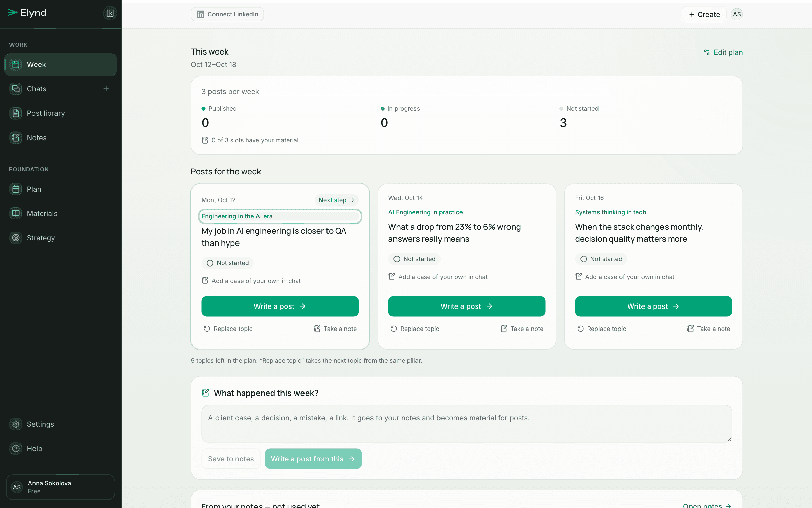
Task: Click Next step on Mon, Oct 12 card
Action: click(x=336, y=200)
